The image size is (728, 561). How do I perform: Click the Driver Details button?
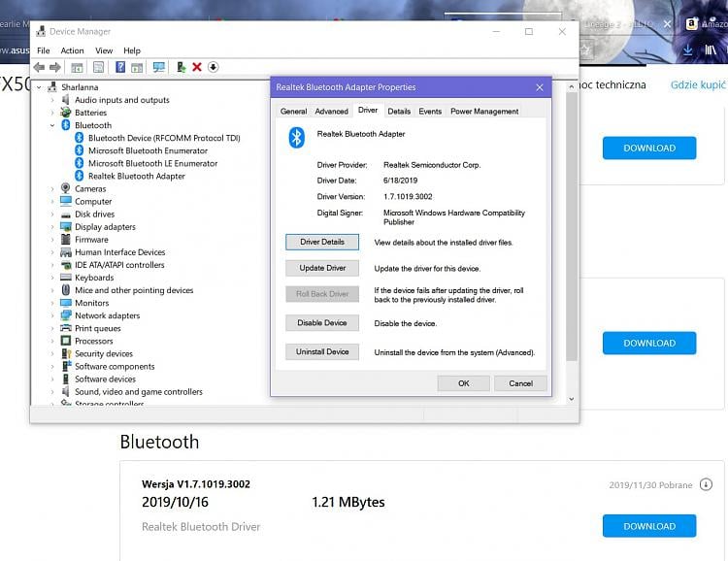322,242
